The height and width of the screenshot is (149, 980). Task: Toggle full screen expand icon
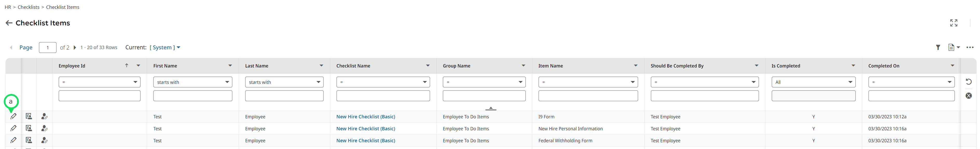click(x=953, y=23)
